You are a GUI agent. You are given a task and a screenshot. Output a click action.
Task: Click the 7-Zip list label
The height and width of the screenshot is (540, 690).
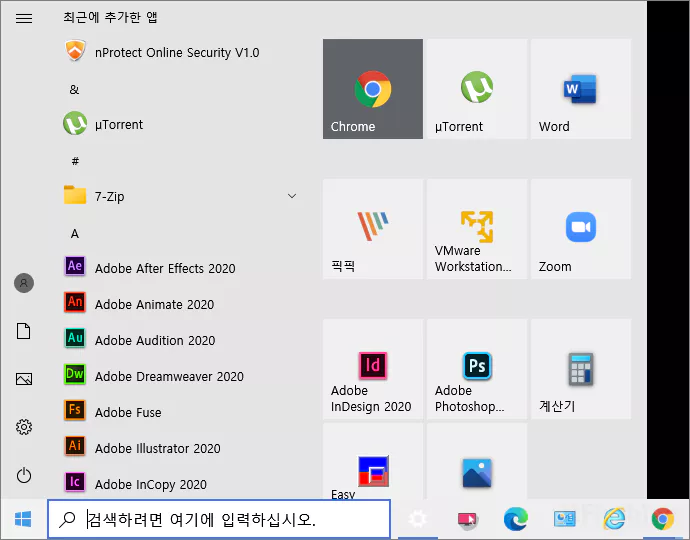(110, 196)
